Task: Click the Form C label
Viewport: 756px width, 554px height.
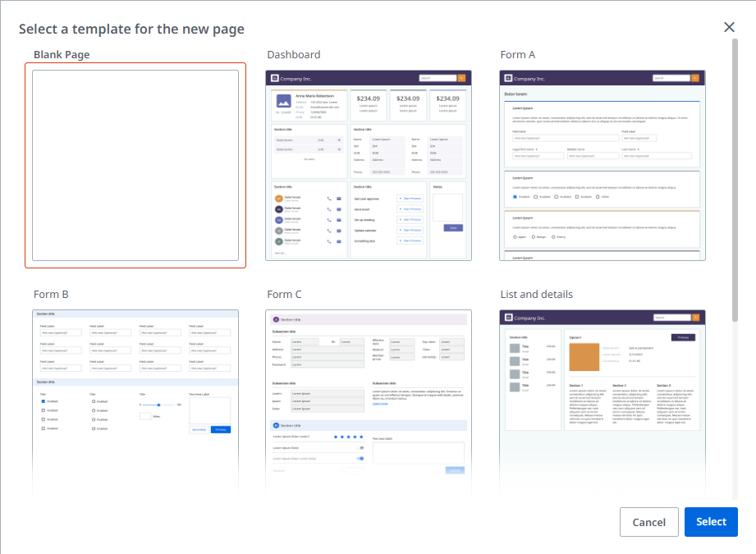Action: click(285, 294)
